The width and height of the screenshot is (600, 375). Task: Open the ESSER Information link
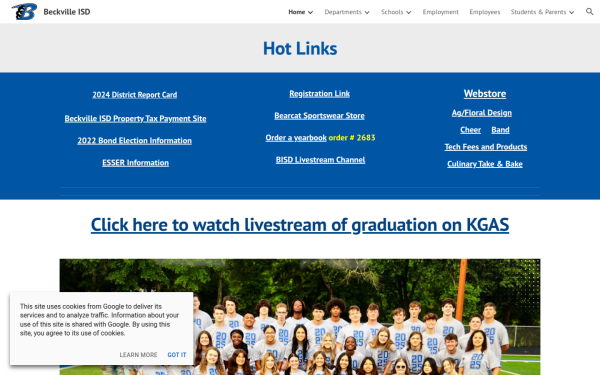[x=135, y=163]
